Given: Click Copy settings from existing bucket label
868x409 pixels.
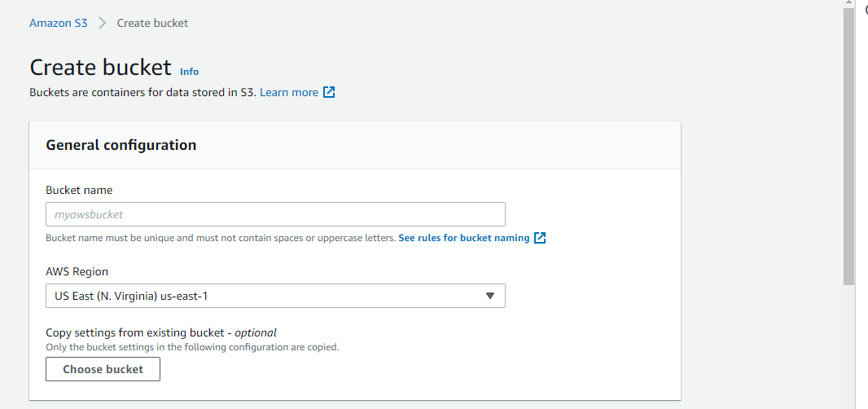Looking at the screenshot, I should tap(161, 332).
